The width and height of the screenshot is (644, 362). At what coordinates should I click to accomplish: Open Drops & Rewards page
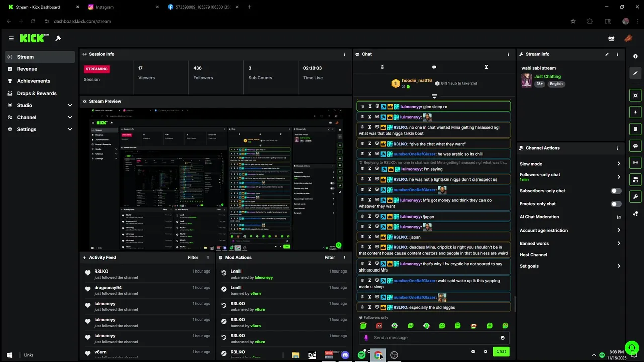tap(40, 93)
